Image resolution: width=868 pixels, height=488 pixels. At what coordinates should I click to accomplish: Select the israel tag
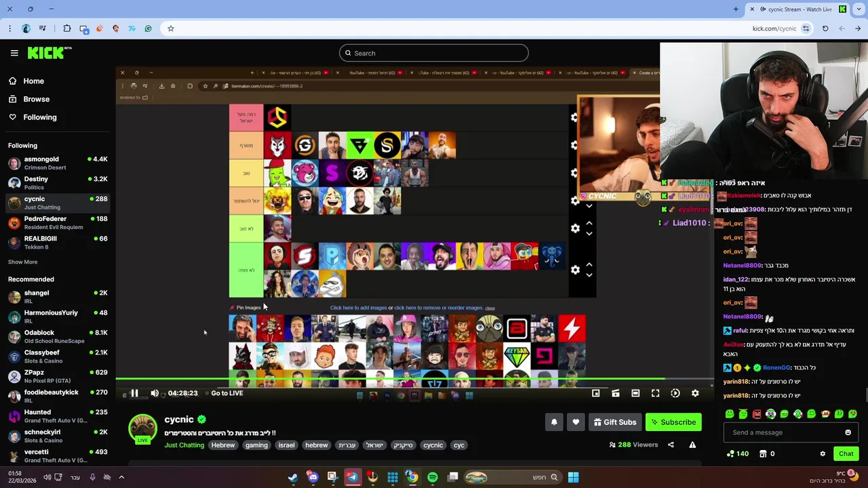[286, 445]
